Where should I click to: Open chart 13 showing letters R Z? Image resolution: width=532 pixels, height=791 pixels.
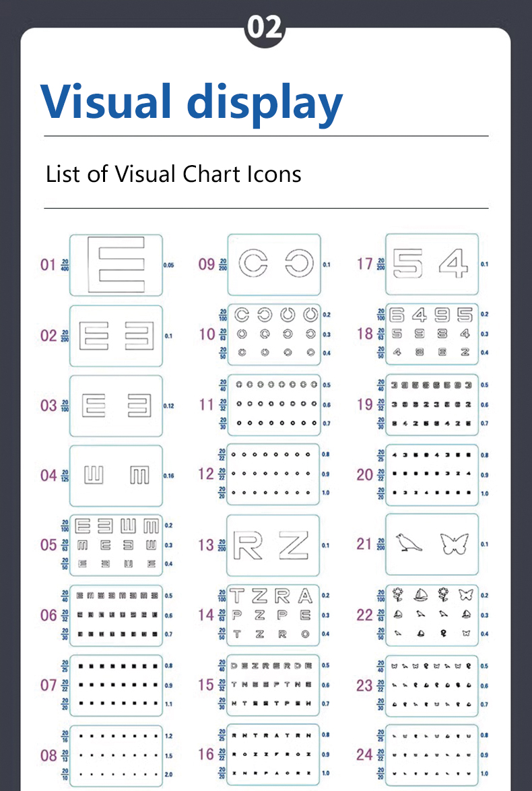273,545
